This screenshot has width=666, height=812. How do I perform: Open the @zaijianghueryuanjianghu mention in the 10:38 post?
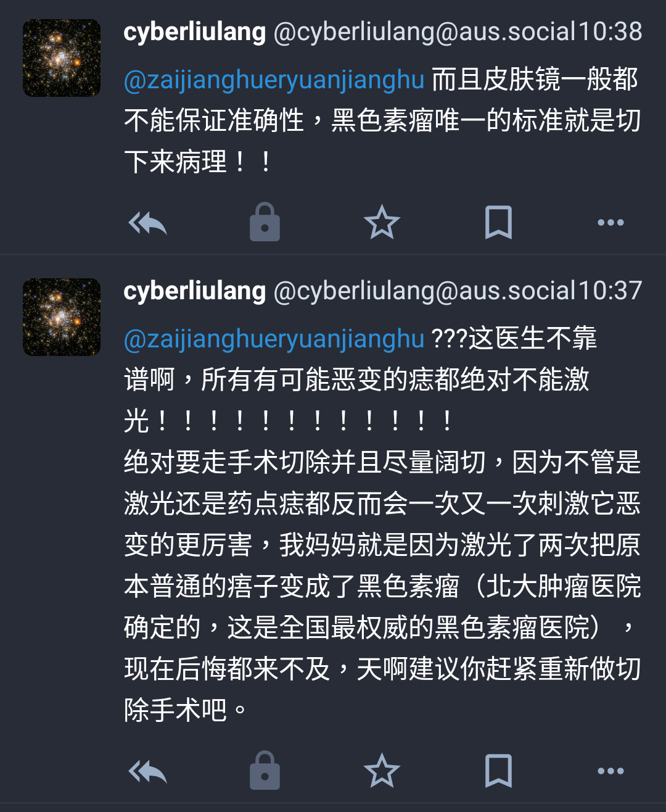(274, 80)
